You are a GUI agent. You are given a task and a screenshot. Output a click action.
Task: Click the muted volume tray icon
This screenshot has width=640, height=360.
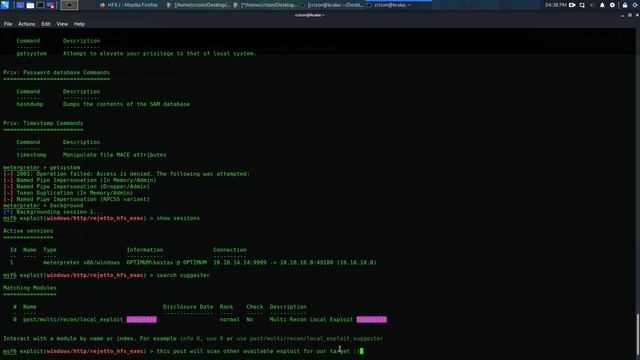(592, 5)
